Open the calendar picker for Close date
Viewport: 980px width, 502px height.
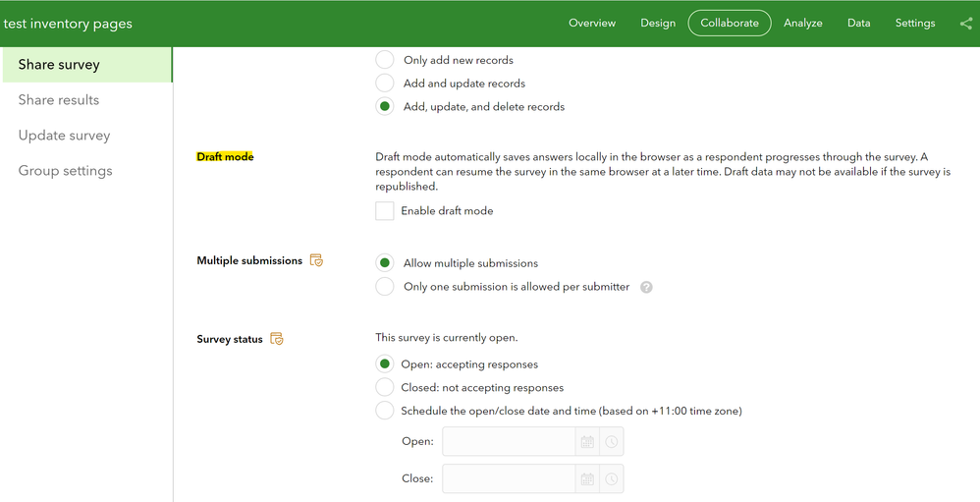[x=587, y=479]
